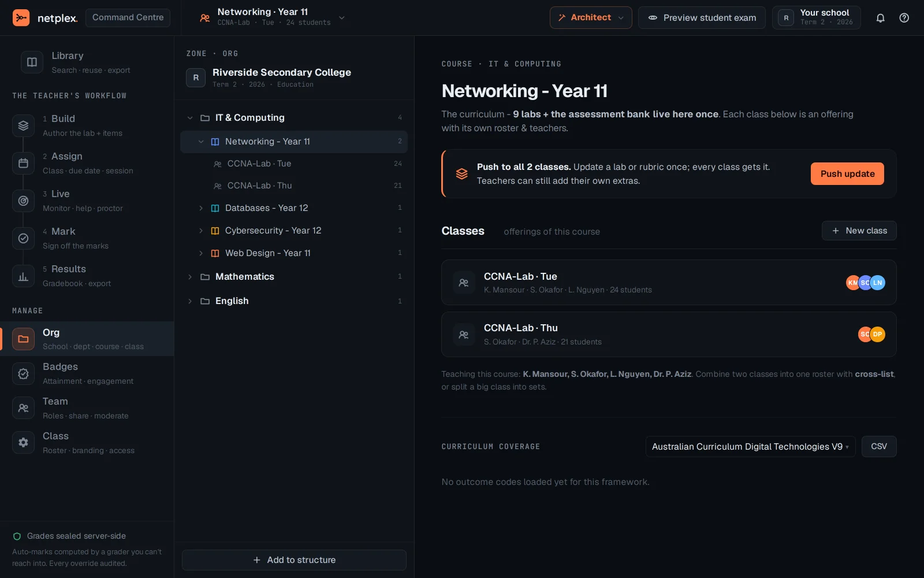Click Add to structure button
Image resolution: width=924 pixels, height=578 pixels.
tap(294, 560)
